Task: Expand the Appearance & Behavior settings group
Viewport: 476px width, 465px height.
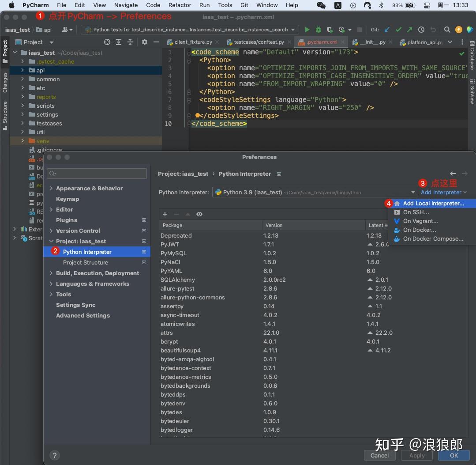Action: 51,189
